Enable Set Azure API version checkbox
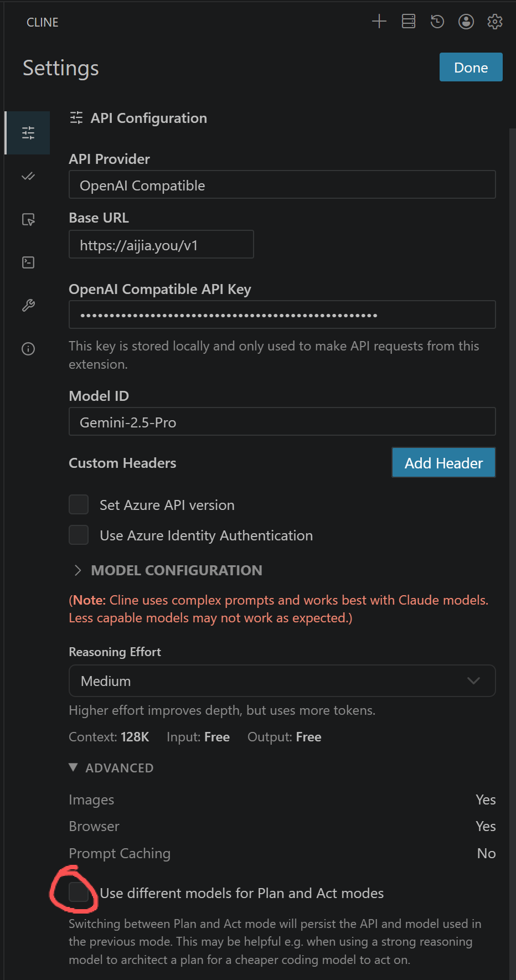Viewport: 516px width, 980px height. pos(79,505)
